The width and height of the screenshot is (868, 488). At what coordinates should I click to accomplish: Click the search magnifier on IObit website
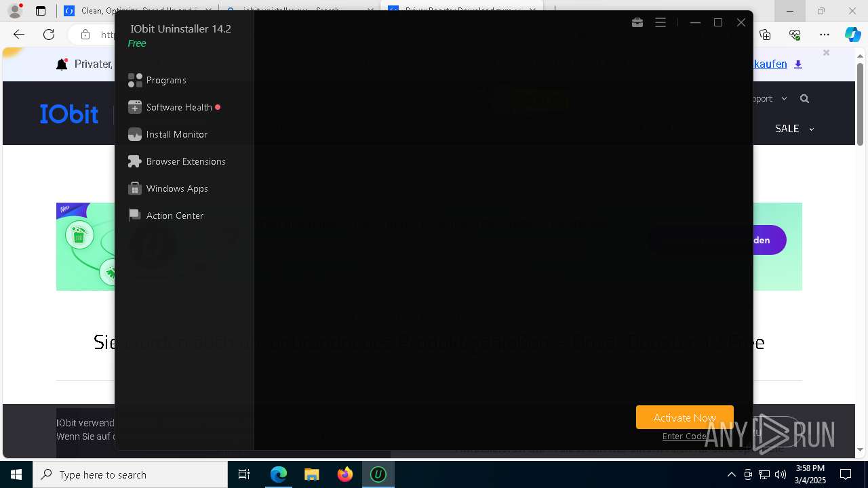pyautogui.click(x=804, y=99)
